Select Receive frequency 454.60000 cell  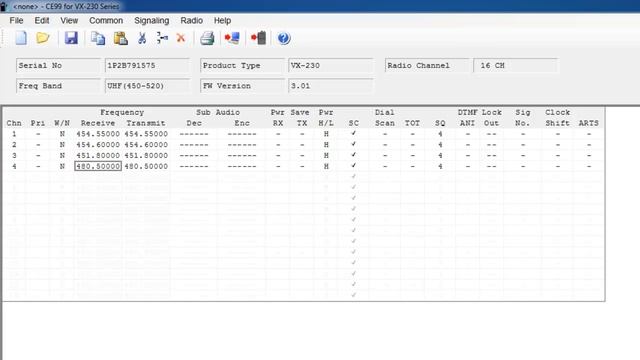point(98,144)
